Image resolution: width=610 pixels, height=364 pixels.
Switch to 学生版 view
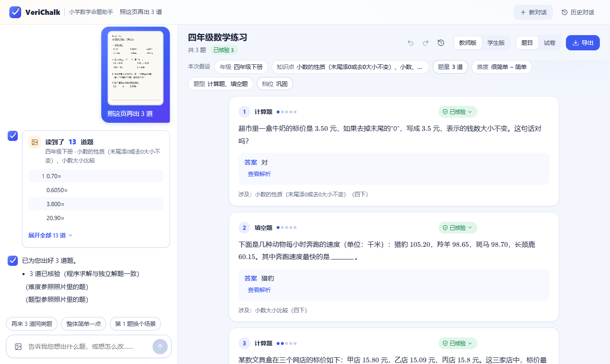[496, 43]
